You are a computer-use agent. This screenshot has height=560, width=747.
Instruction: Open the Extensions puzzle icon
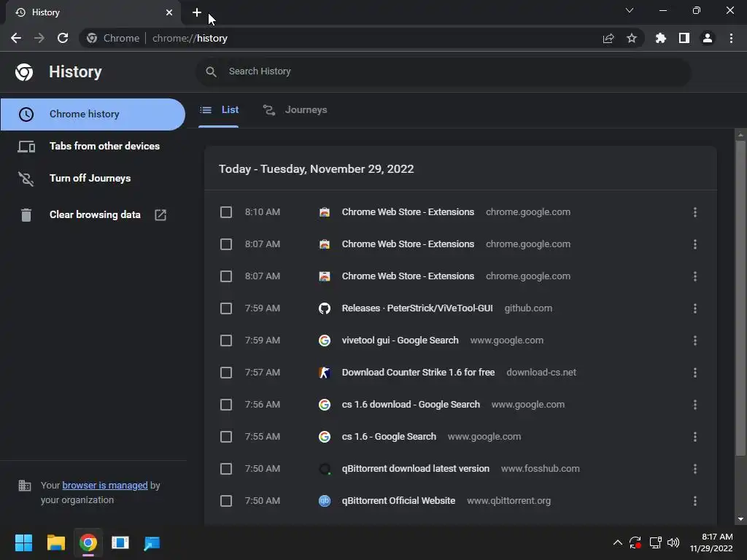661,38
